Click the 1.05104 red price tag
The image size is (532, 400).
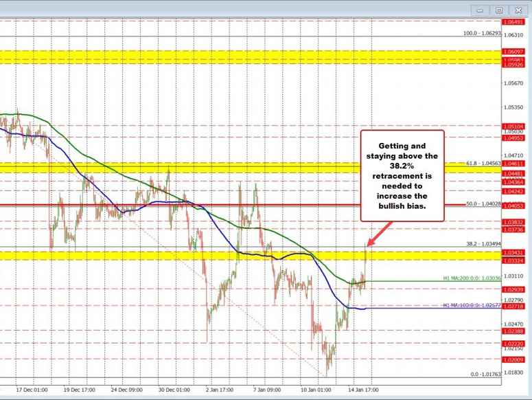click(513, 126)
